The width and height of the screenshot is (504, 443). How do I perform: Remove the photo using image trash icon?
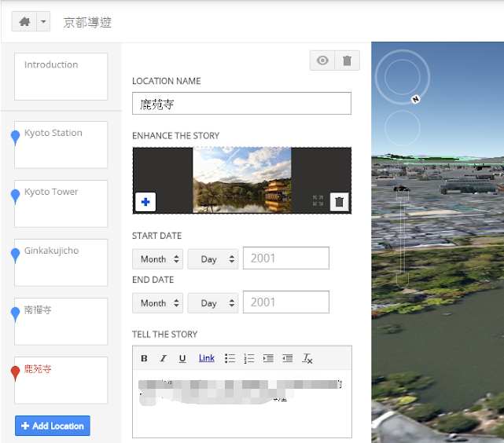pyautogui.click(x=339, y=202)
